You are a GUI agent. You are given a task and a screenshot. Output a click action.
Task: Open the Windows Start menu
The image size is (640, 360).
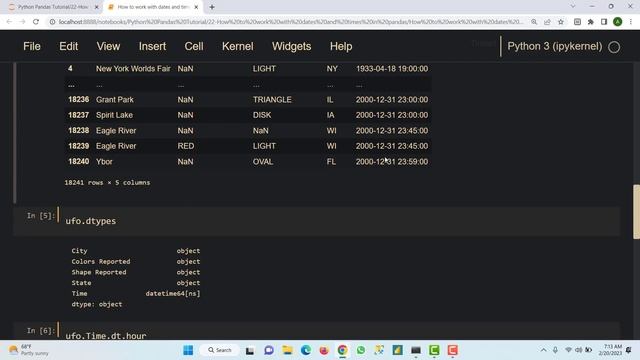pos(188,350)
